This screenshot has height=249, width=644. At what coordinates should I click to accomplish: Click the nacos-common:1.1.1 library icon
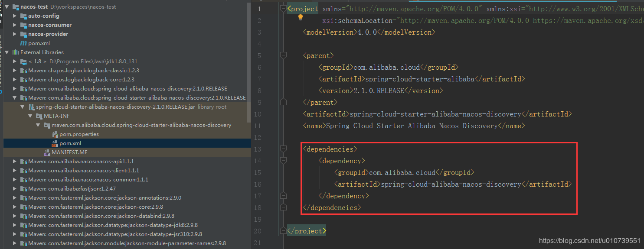pyautogui.click(x=23, y=180)
